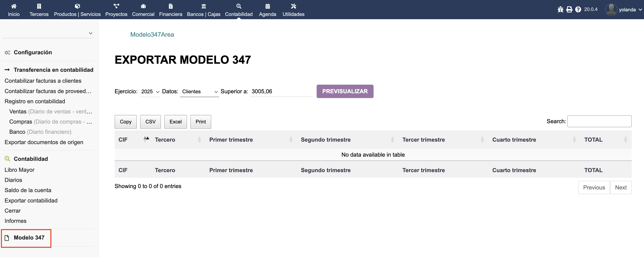Screen dimensions: 644x271
Task: Open Bancos | Cajas menu
Action: 204,10
